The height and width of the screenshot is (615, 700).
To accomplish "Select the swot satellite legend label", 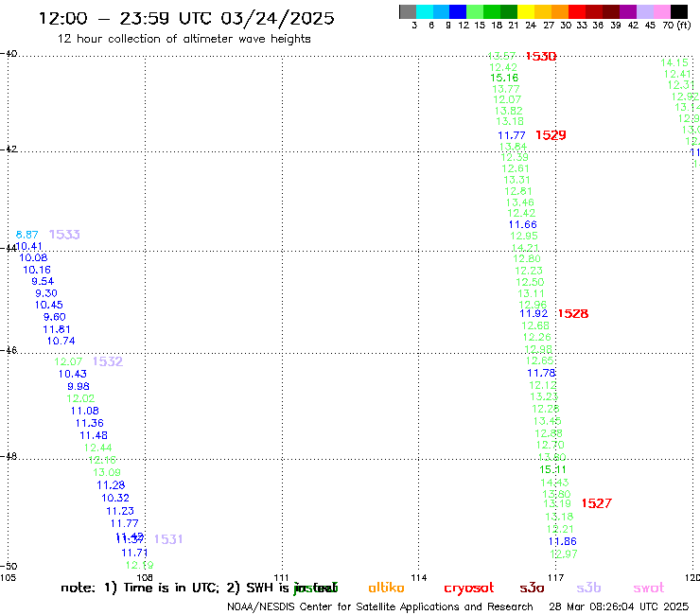I will [648, 589].
